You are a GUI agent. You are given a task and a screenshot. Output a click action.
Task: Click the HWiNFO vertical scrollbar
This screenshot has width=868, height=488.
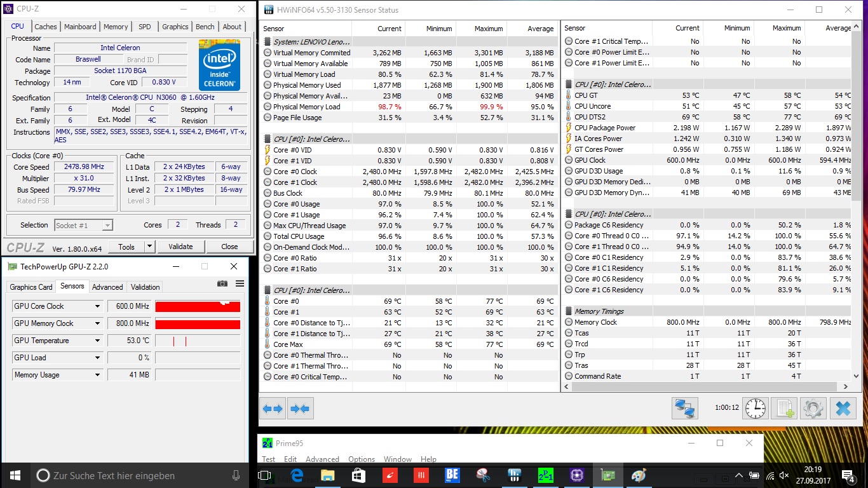[x=856, y=127]
